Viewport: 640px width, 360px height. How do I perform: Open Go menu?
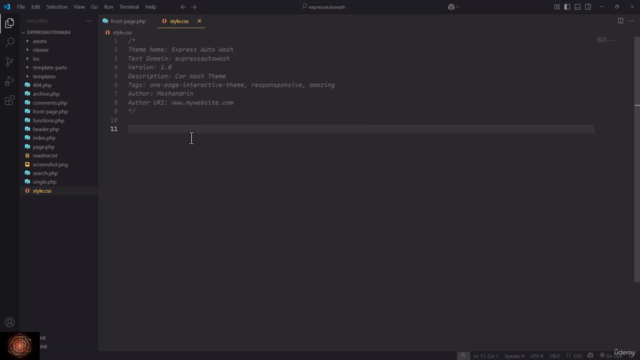(94, 7)
